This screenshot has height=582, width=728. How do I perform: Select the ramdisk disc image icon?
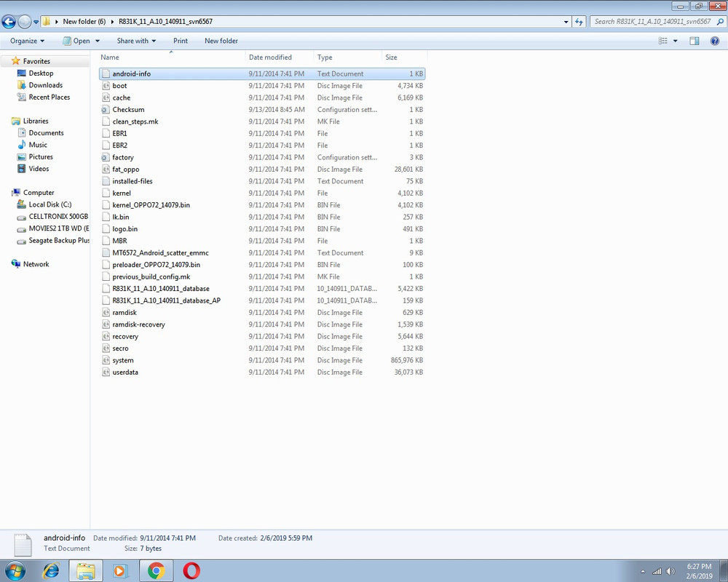pos(106,313)
